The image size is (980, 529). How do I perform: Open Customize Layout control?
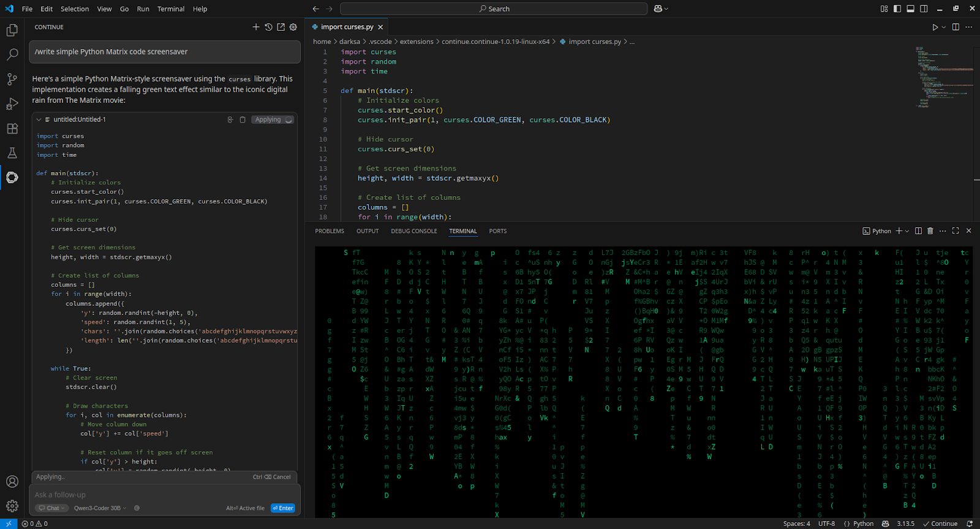[x=884, y=9]
